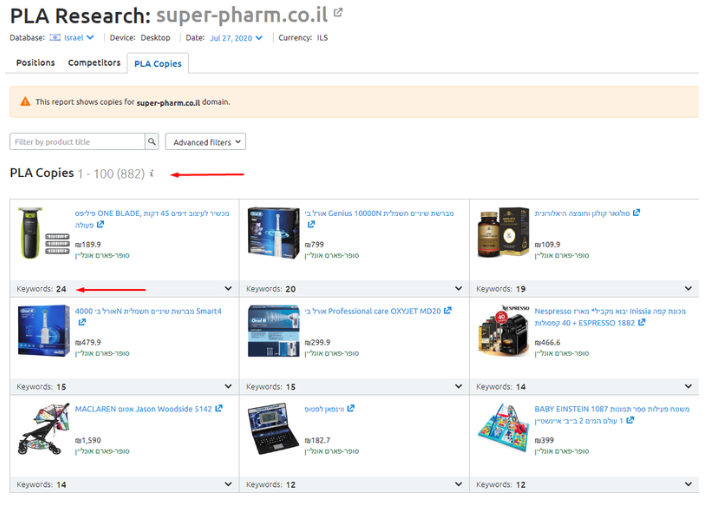Expand the Keywords: 24 row
Image resolution: width=714 pixels, height=511 pixels.
pyautogui.click(x=228, y=288)
